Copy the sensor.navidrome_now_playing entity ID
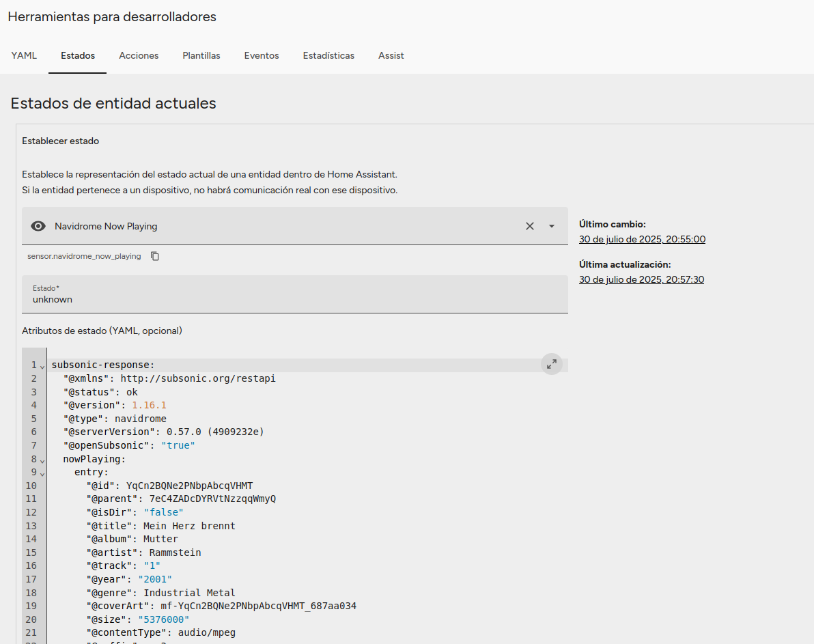 (155, 256)
